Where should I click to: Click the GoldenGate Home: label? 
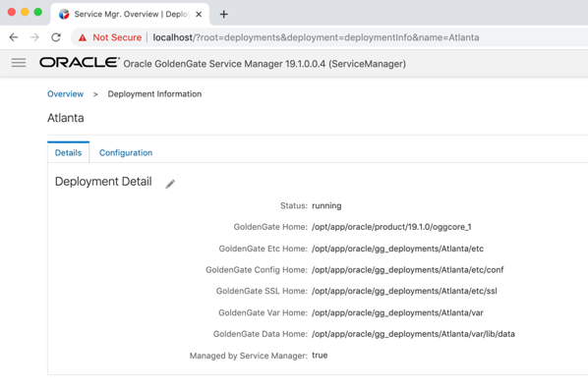pos(270,227)
